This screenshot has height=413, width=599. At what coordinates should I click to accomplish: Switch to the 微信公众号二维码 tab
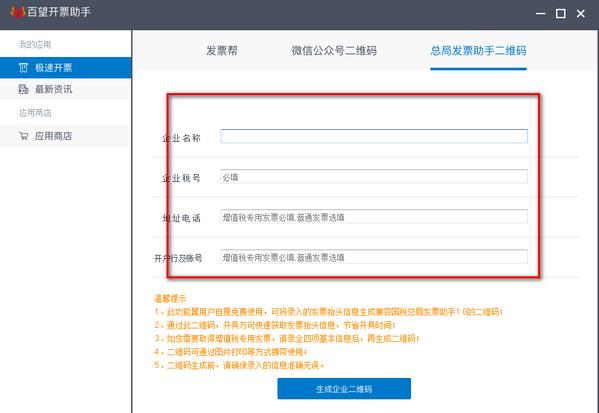coord(334,50)
